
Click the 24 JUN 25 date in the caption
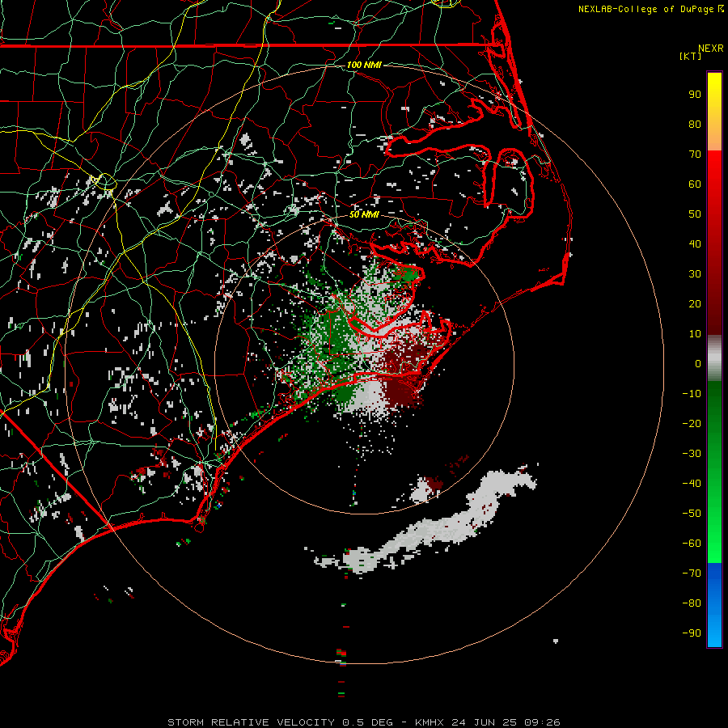[x=485, y=722]
